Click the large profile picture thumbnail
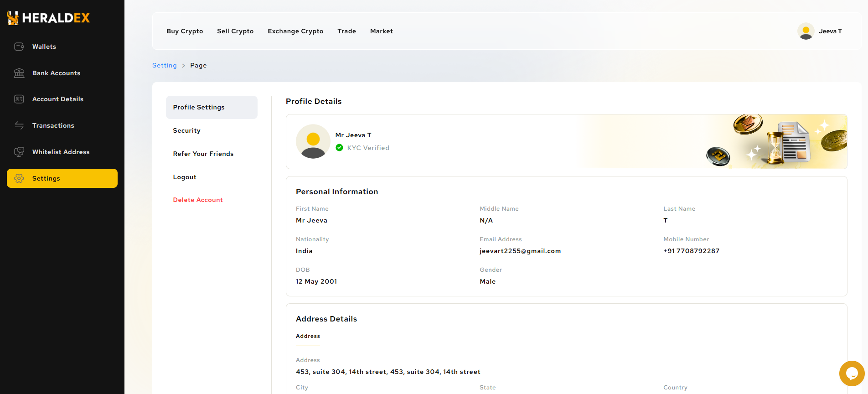 [313, 141]
